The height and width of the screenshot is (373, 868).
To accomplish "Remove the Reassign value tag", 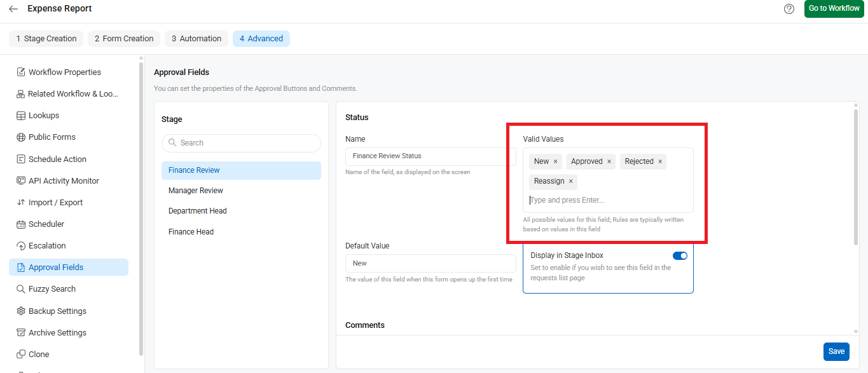I will (x=571, y=181).
